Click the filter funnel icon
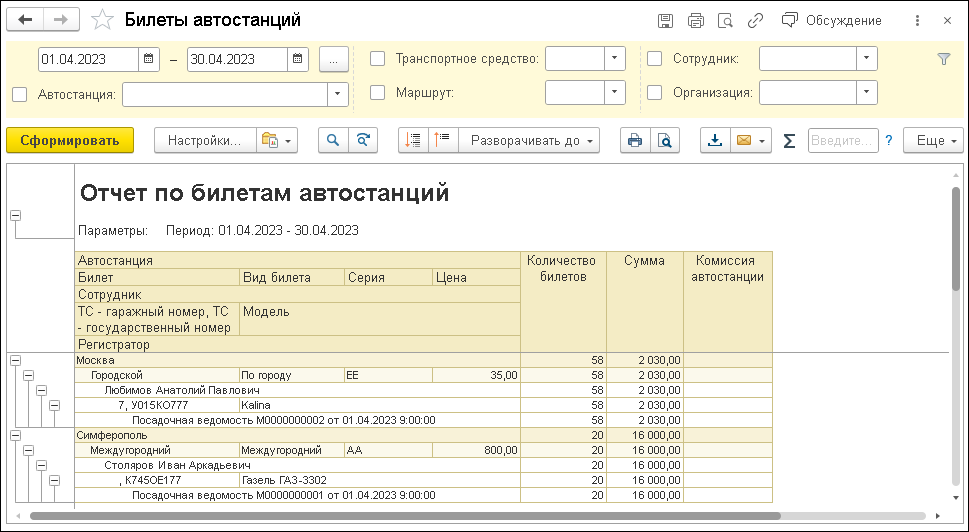 tap(943, 59)
